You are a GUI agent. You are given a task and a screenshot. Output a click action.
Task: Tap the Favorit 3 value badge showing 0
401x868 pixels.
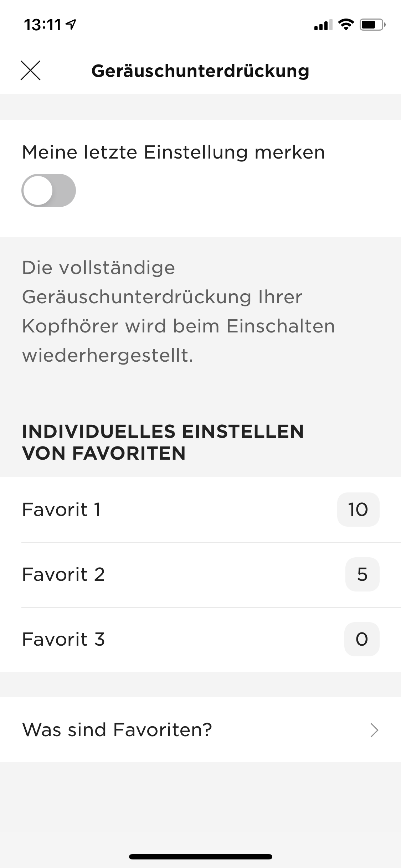click(361, 639)
